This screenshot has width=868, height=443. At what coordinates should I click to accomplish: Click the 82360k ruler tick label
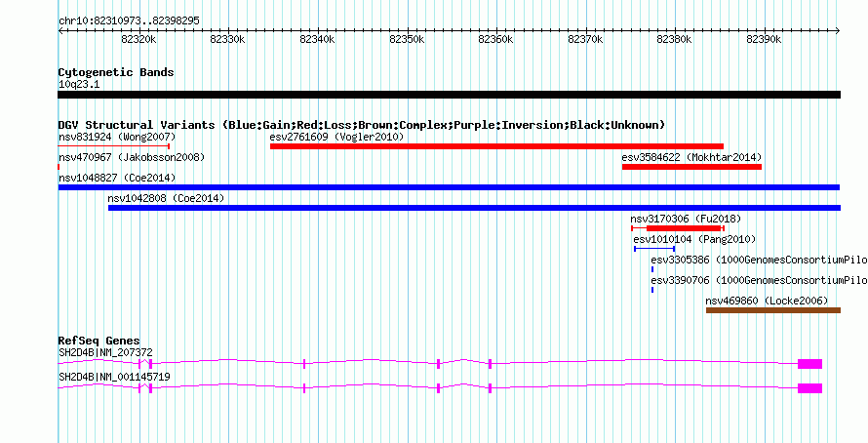496,40
